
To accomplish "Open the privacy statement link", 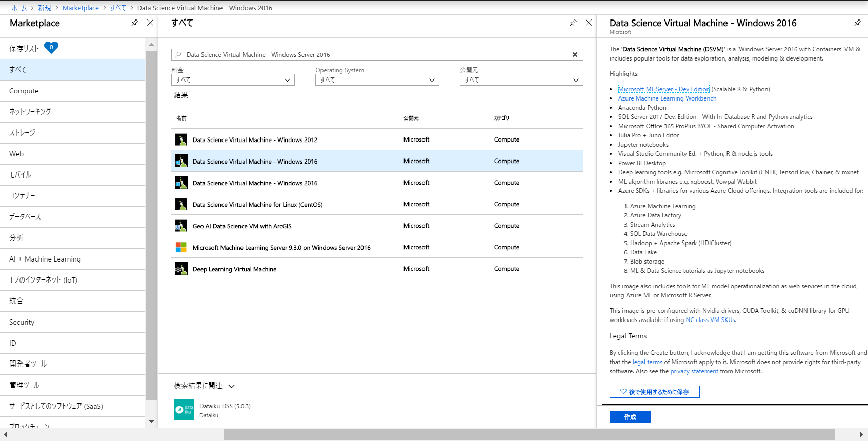I will click(x=694, y=371).
